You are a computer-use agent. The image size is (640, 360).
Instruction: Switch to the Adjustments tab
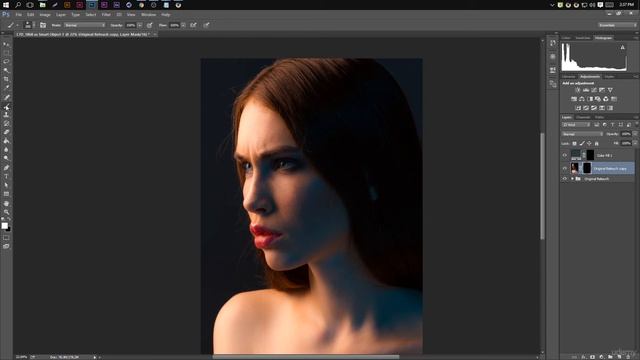click(590, 77)
